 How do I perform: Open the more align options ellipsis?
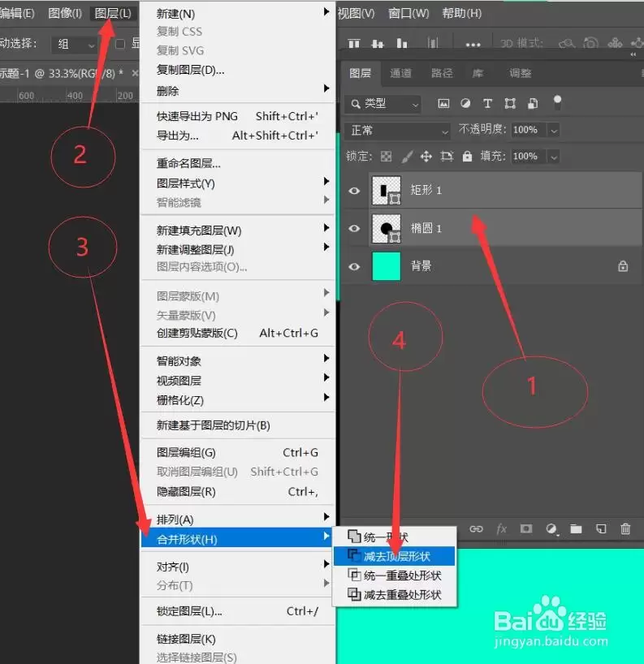(x=473, y=45)
